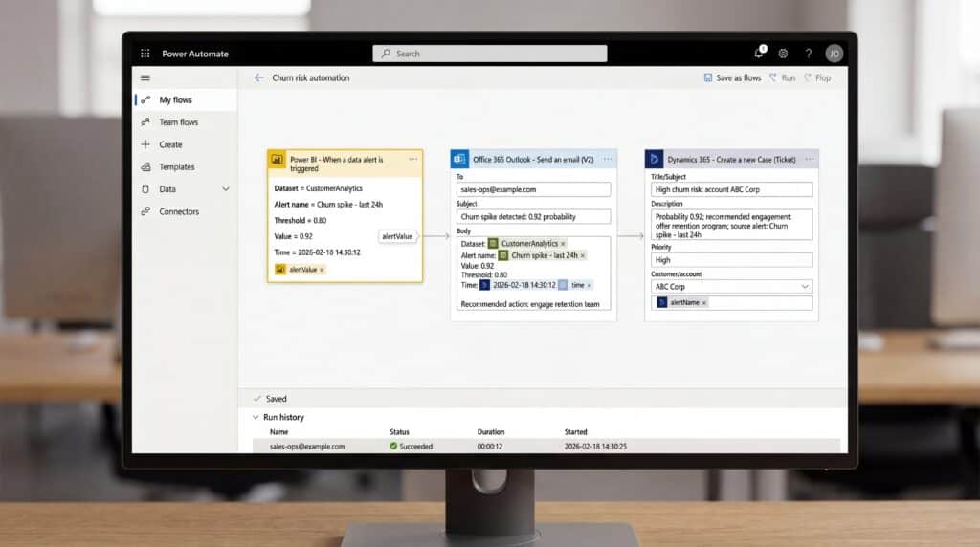Image resolution: width=980 pixels, height=547 pixels.
Task: Open My flows in sidebar
Action: point(187,99)
